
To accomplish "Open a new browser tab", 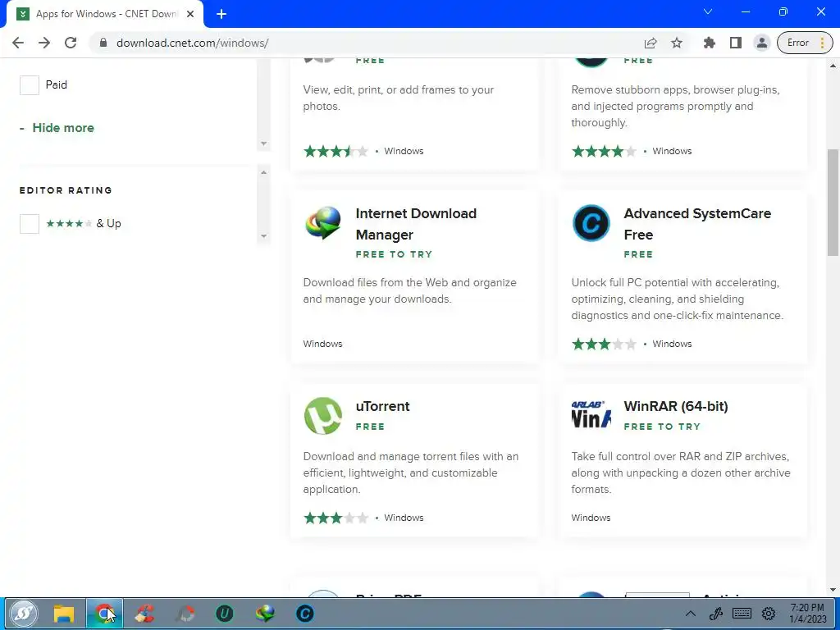I will (221, 14).
